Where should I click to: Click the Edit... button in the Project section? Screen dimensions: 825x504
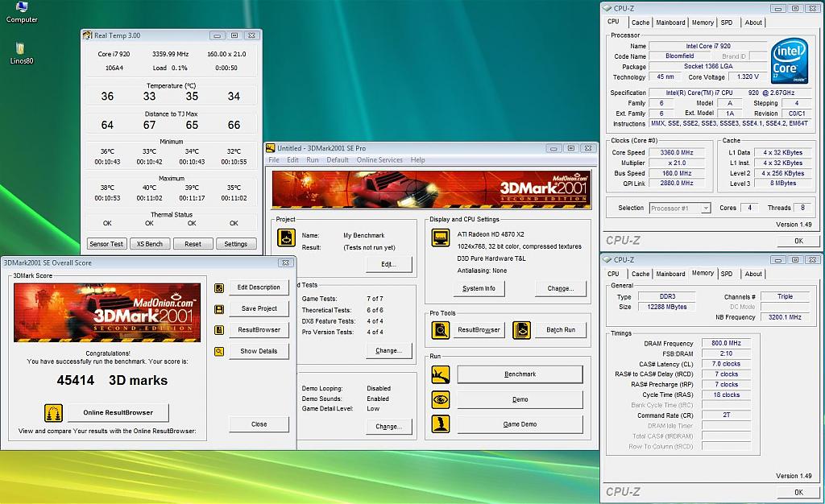389,264
